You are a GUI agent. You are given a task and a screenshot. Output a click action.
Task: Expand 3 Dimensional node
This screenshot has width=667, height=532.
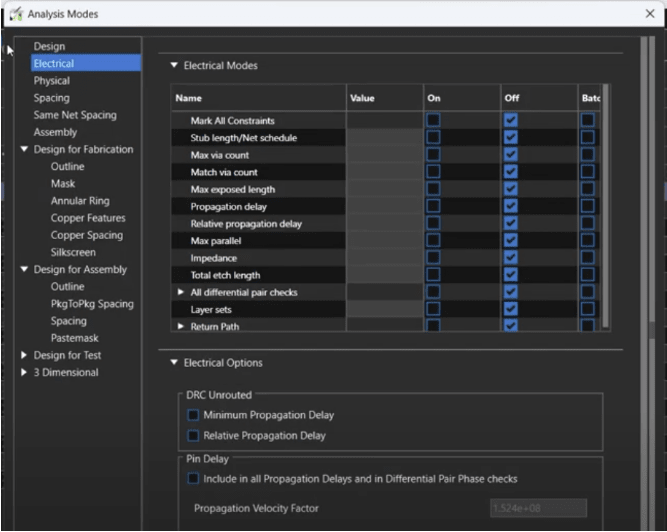tap(24, 372)
